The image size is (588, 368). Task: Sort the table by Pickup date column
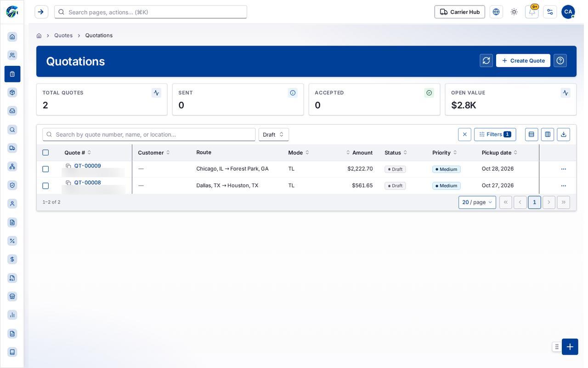[x=500, y=153]
